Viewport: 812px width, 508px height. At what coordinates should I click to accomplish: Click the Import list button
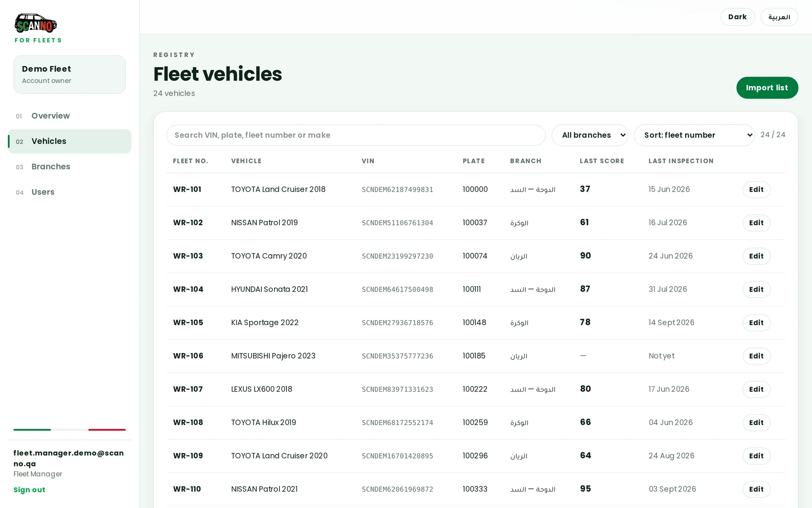click(767, 88)
